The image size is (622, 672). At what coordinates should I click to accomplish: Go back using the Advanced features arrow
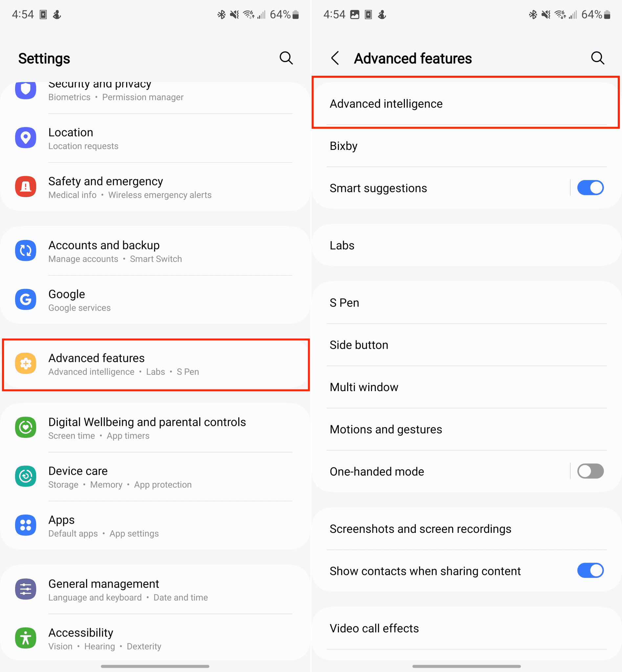click(x=335, y=58)
